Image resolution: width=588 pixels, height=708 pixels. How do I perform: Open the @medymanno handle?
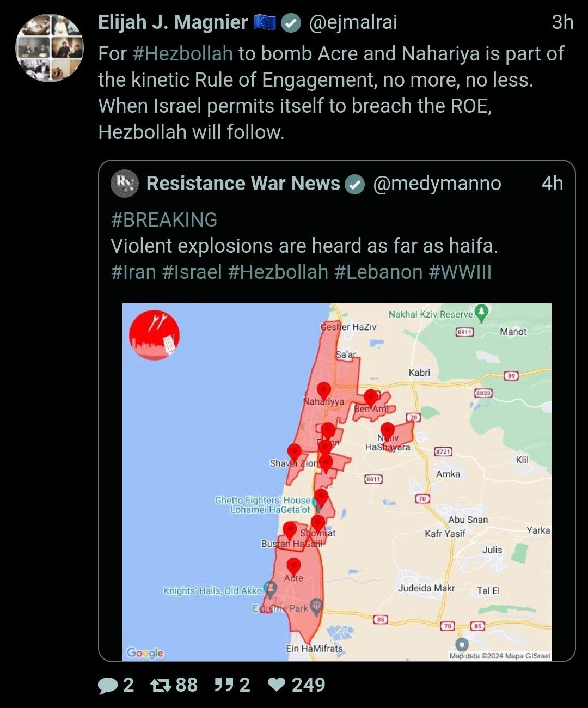[437, 184]
